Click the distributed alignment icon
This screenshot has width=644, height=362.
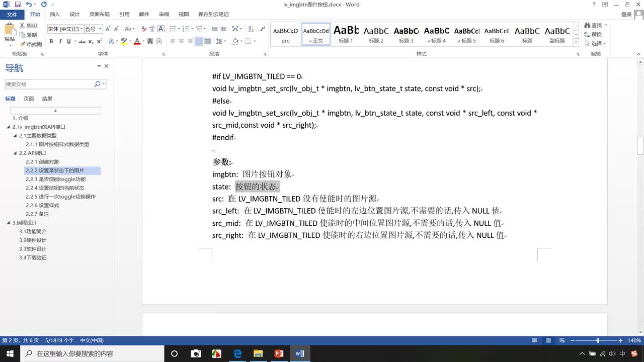click(208, 41)
